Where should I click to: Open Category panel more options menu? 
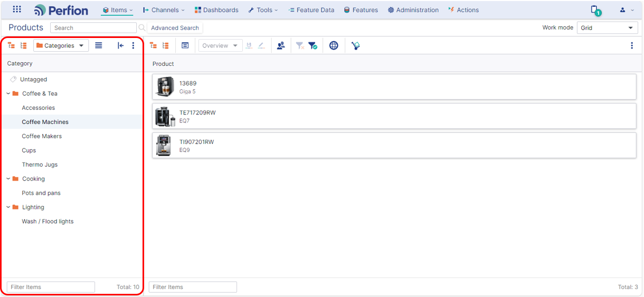pyautogui.click(x=133, y=45)
